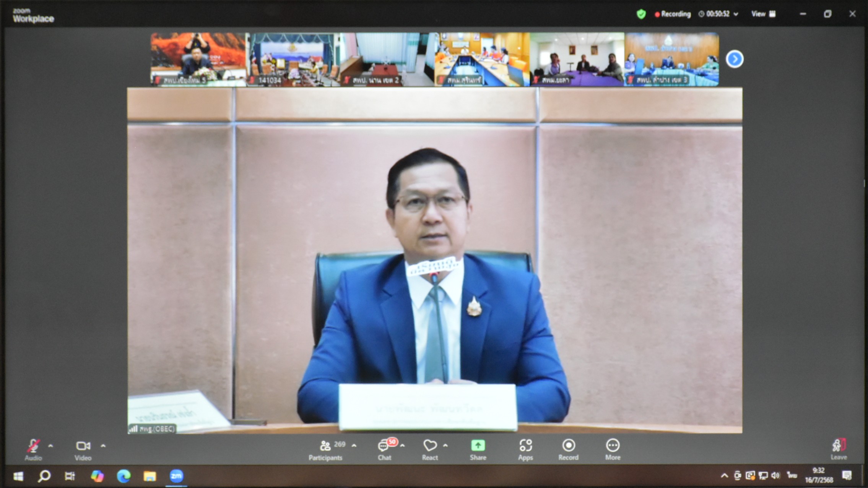The image size is (868, 488).
Task: Open Microsoft Edge from the taskbar
Action: [x=124, y=476]
